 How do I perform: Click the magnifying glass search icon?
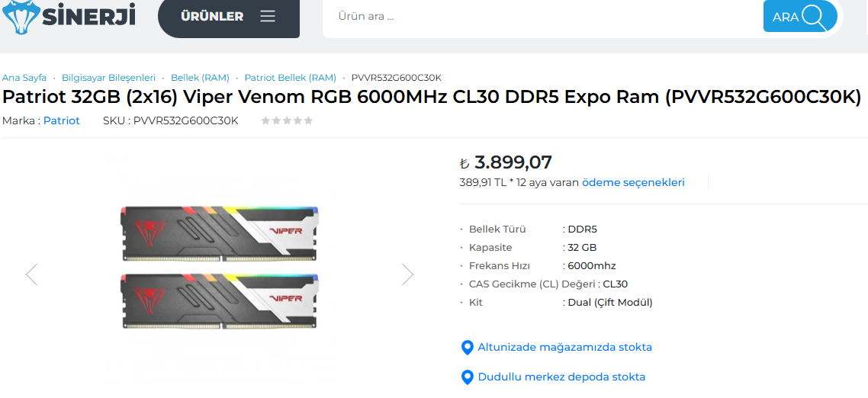814,17
